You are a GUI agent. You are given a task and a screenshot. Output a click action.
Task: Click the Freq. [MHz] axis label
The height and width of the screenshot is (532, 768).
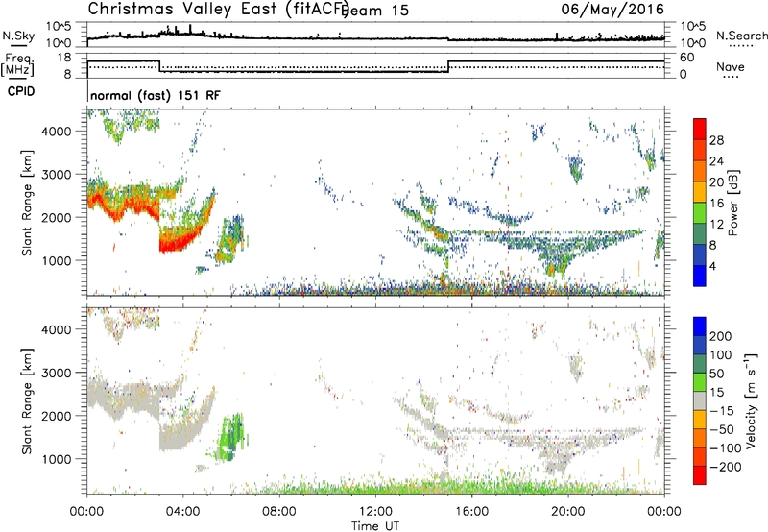click(x=17, y=65)
